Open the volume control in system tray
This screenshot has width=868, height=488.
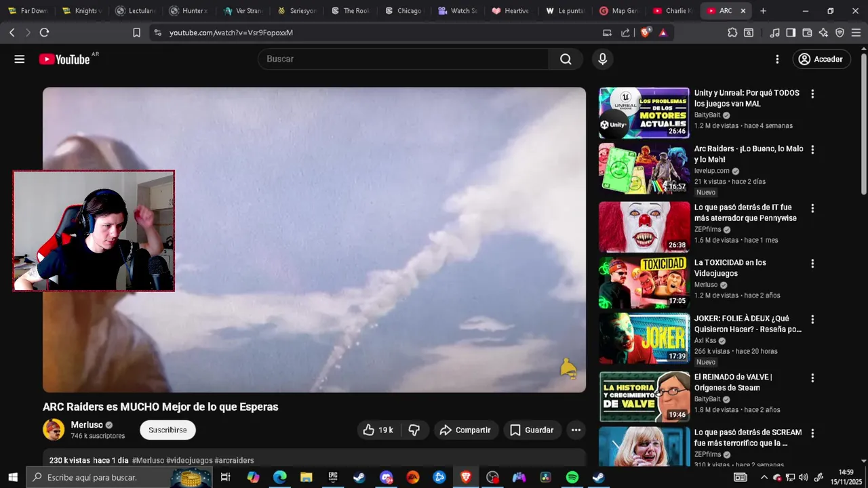point(804,477)
